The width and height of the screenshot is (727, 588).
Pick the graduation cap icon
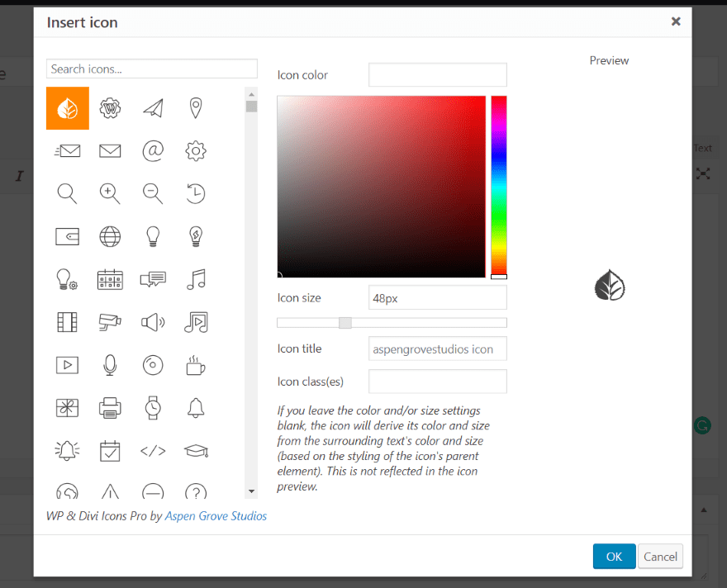coord(196,450)
